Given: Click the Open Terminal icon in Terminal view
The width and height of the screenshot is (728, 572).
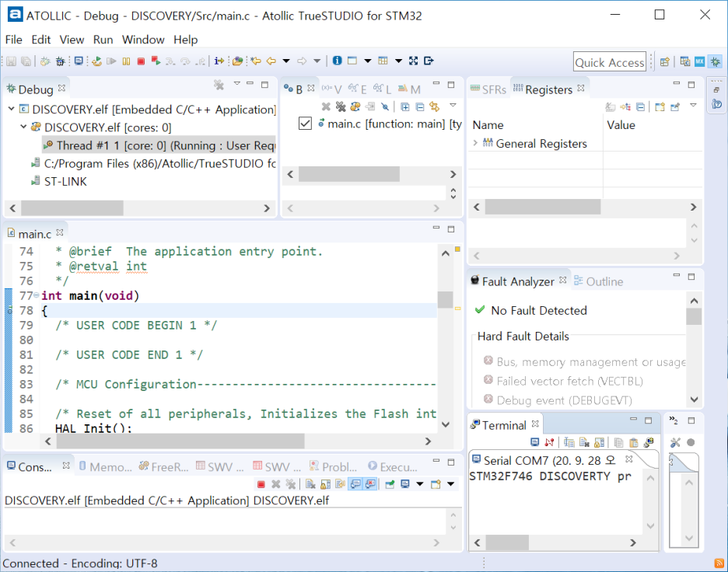Looking at the screenshot, I should [x=535, y=442].
